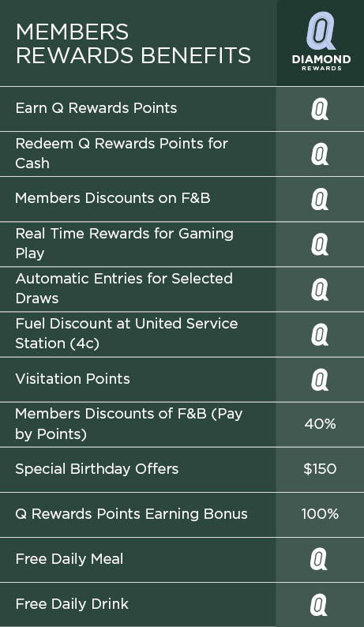Click Visitation Points label
Screen dimensions: 364x627
pyautogui.click(x=73, y=379)
